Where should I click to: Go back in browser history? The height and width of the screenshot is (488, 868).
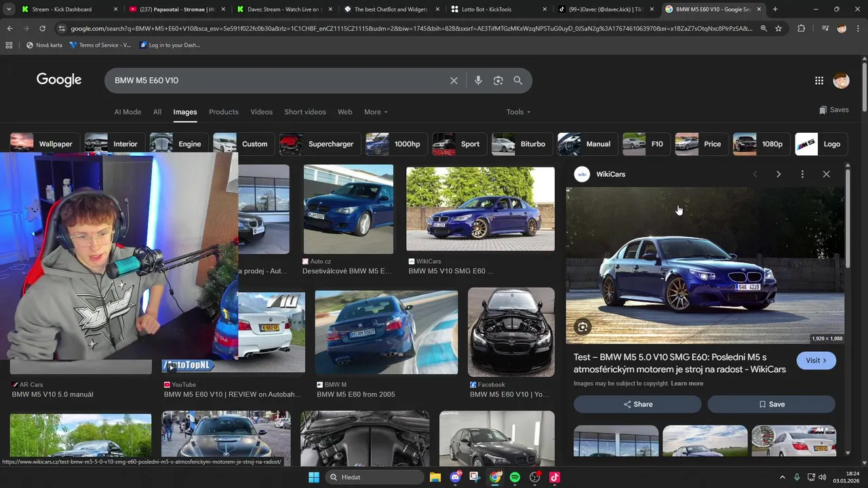coord(9,28)
